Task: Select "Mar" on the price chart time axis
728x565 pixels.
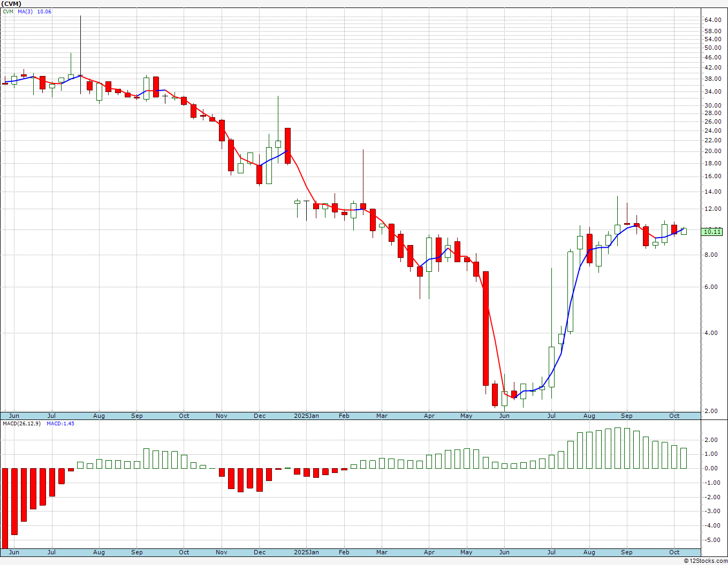Action: click(x=382, y=416)
